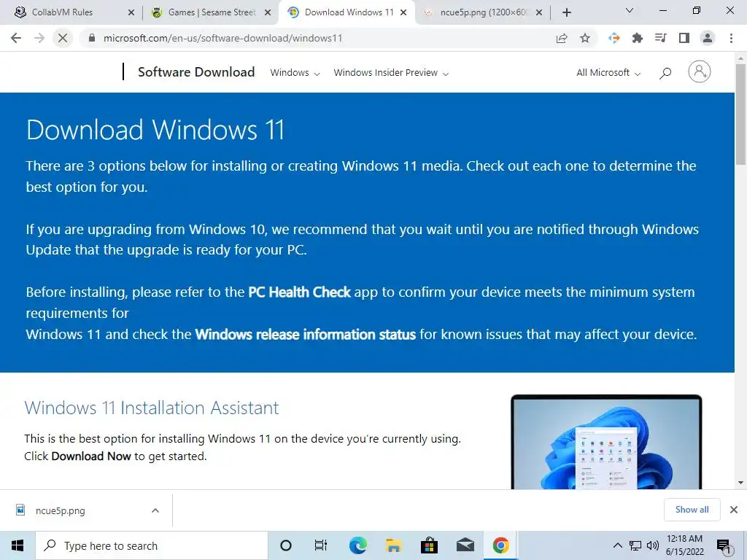Sign in with Microsoft account icon
Image resolution: width=747 pixels, height=560 pixels.
(x=700, y=72)
